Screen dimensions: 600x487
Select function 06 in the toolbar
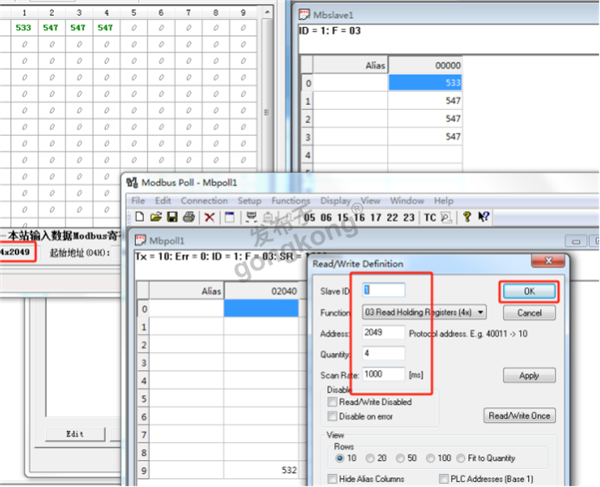click(326, 217)
